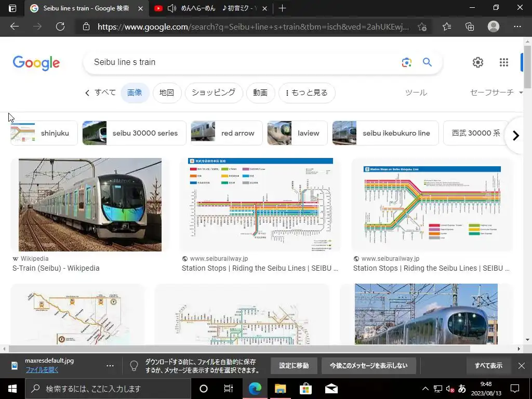Click the horizontal scrollbar of the page
Image resolution: width=532 pixels, height=399 pixels.
pyautogui.click(x=239, y=349)
